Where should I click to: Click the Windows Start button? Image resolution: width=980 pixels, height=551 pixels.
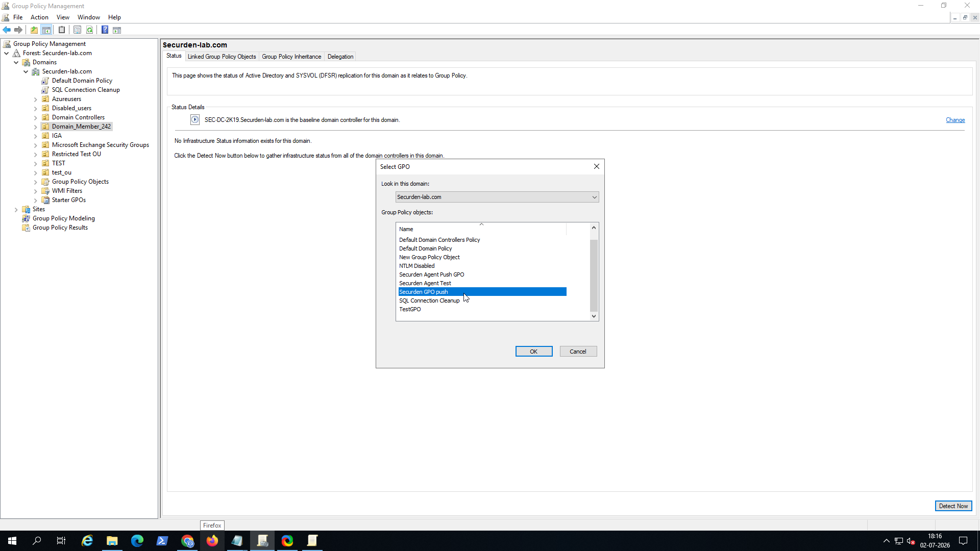tap(12, 541)
